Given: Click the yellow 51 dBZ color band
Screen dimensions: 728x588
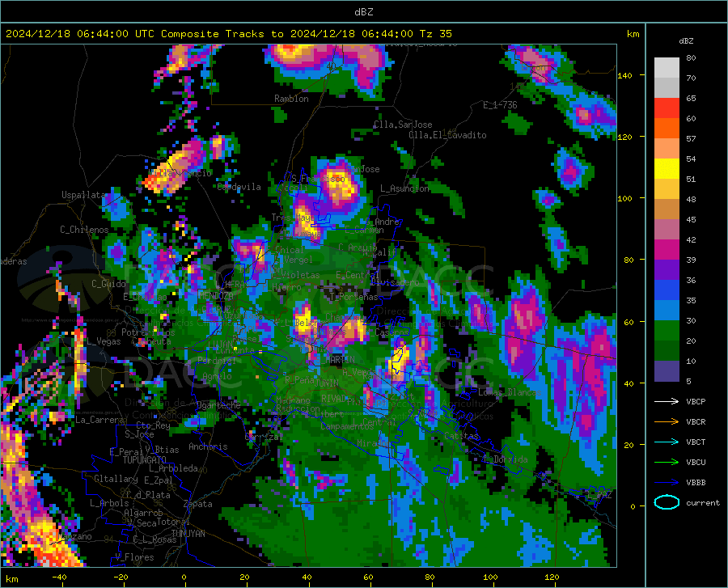Looking at the screenshot, I should [x=667, y=168].
